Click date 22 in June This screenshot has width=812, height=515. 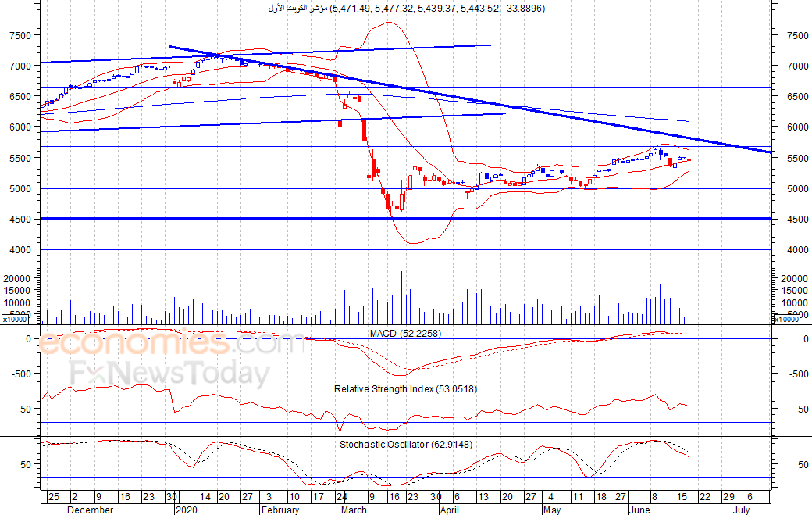tap(705, 497)
